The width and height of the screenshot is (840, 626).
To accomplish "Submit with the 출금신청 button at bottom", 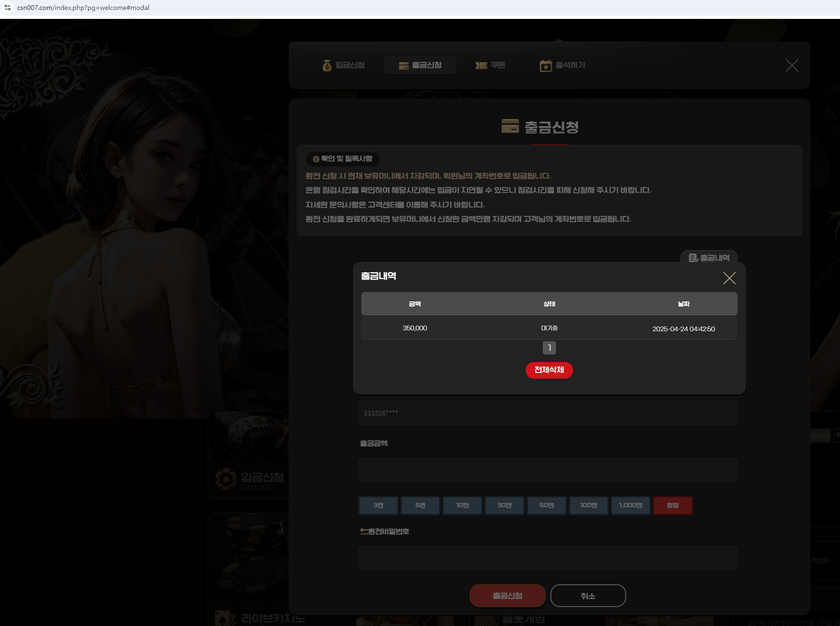I will pyautogui.click(x=507, y=596).
